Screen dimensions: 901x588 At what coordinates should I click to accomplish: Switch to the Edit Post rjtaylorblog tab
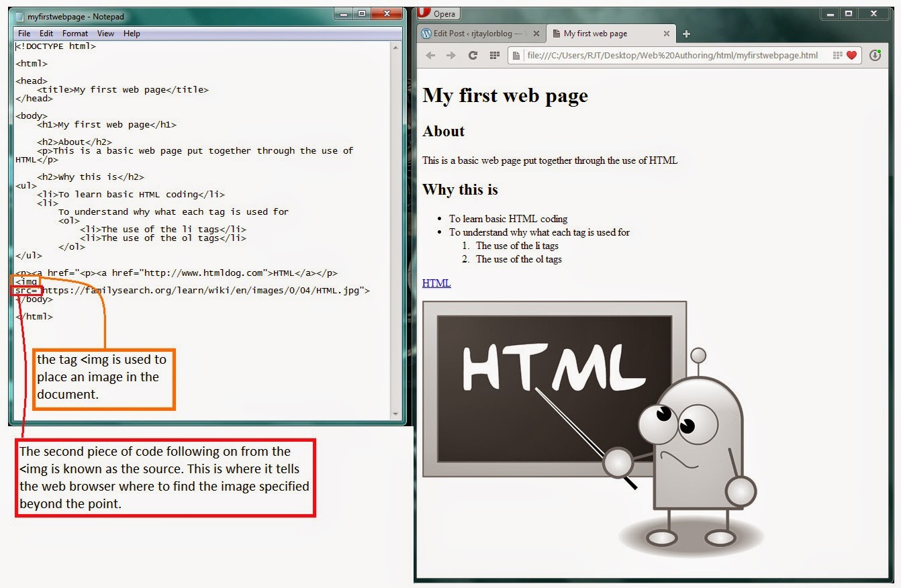point(477,33)
